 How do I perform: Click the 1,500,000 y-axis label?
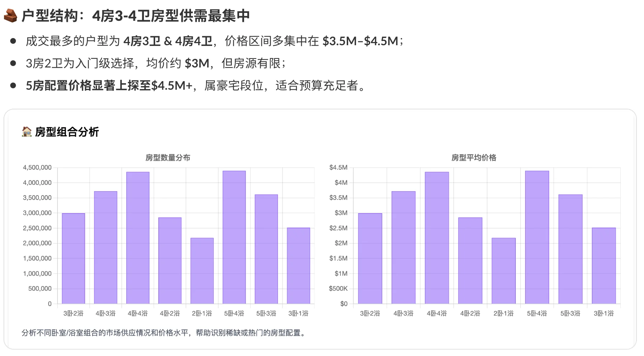click(x=37, y=258)
